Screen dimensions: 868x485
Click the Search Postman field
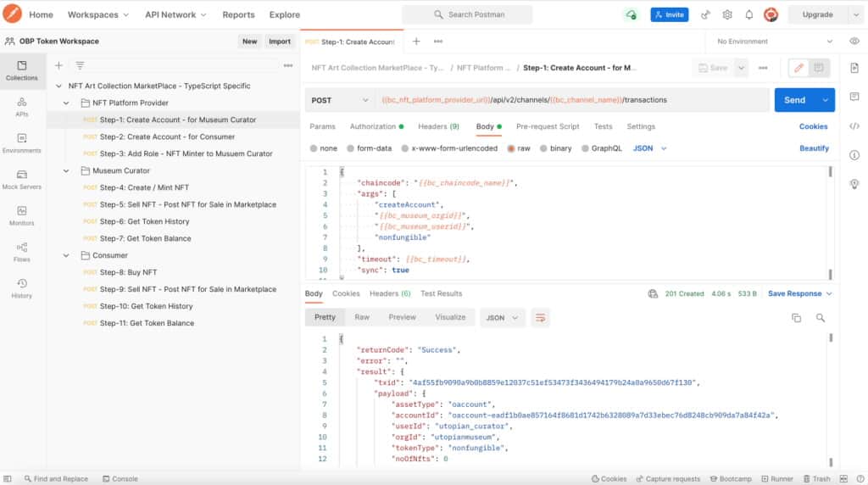coord(468,15)
